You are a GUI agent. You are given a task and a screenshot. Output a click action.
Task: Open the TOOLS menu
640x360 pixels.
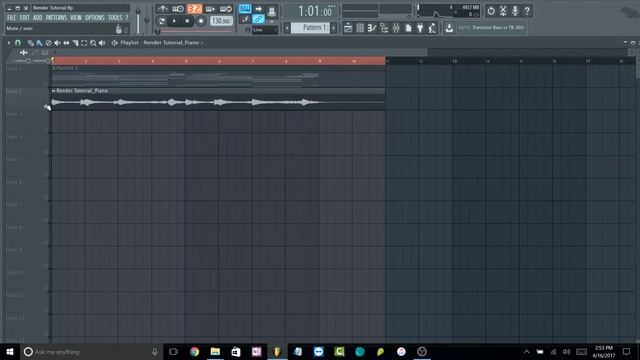coord(115,18)
